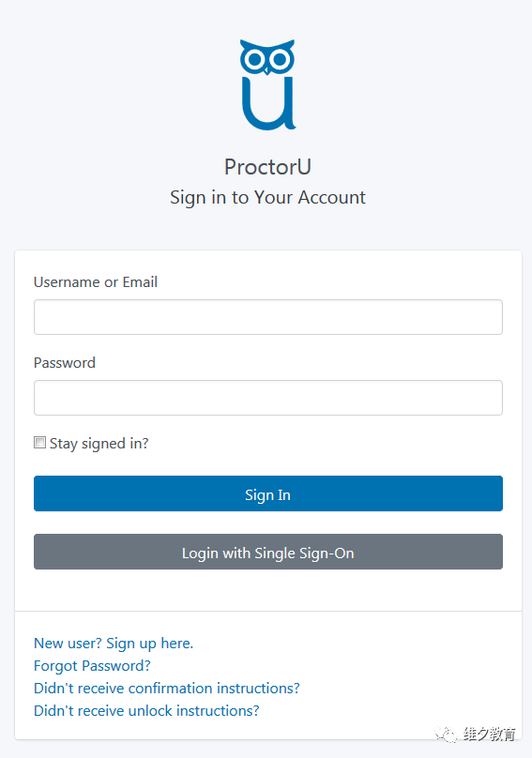The image size is (532, 758).
Task: Click the Stay signed in? label text
Action: pos(99,444)
